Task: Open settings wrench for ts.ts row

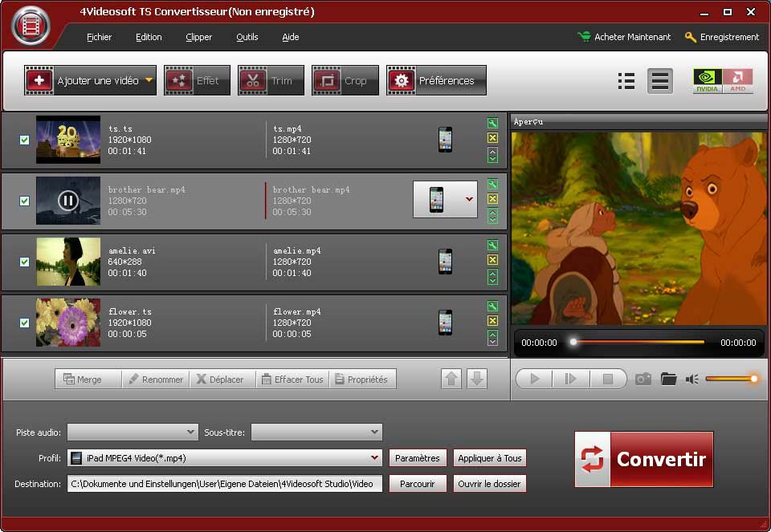Action: click(492, 124)
